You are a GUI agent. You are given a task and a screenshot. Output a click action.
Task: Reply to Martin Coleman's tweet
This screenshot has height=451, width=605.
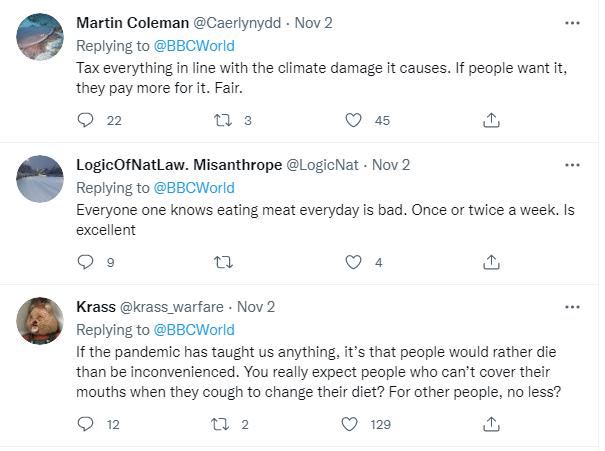86,120
